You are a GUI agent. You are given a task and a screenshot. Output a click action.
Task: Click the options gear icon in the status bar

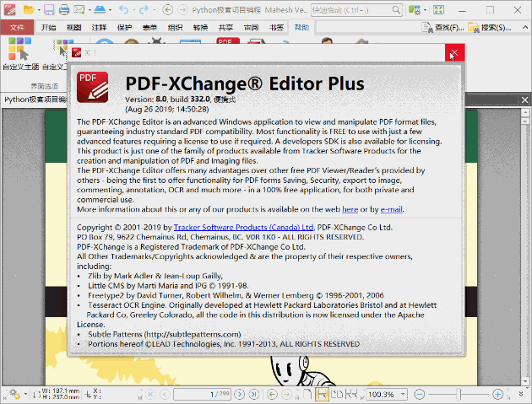coord(14,394)
